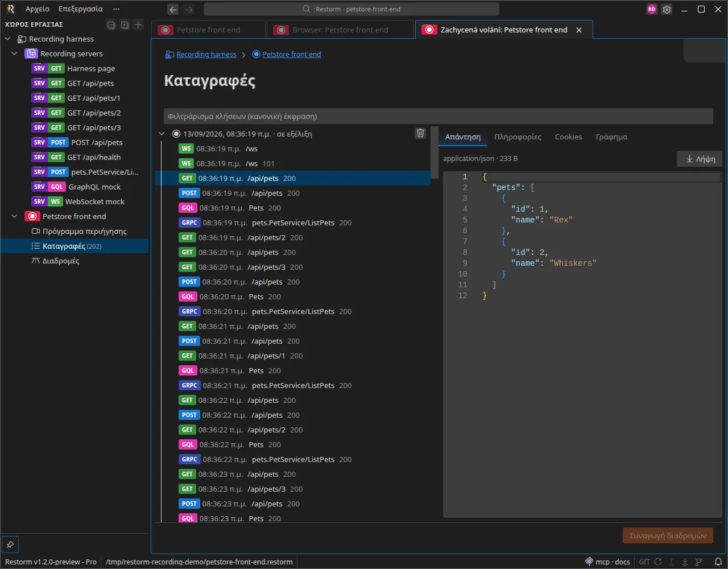Viewport: 728px width, 569px height.
Task: Click the Git branch icon in status bar
Action: click(699, 562)
